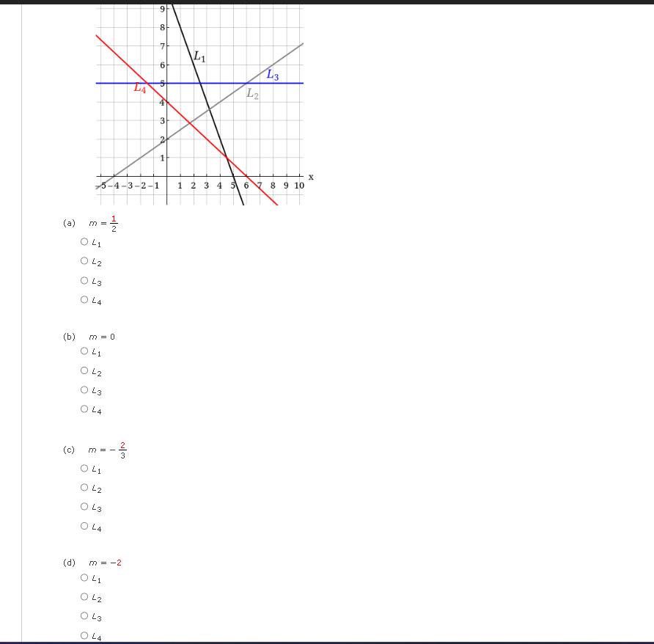Select L3 for question (d)
This screenshot has height=644, width=654.
[x=85, y=617]
